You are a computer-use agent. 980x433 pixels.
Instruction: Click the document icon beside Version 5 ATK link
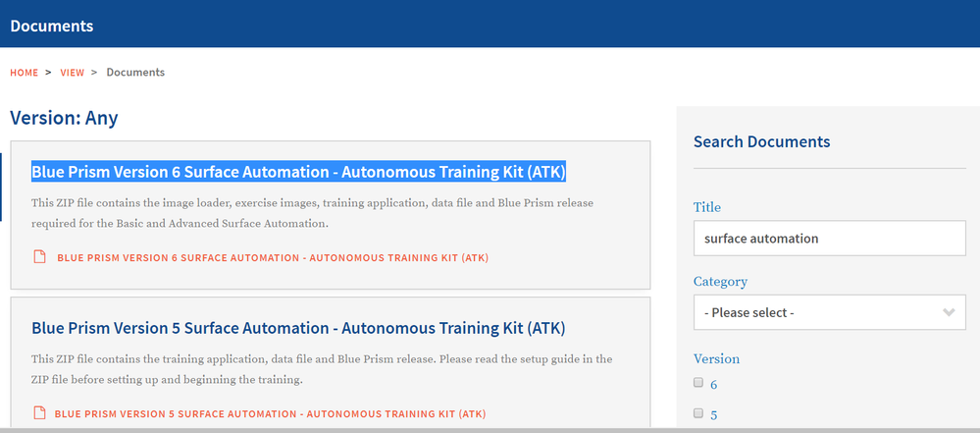pos(39,413)
